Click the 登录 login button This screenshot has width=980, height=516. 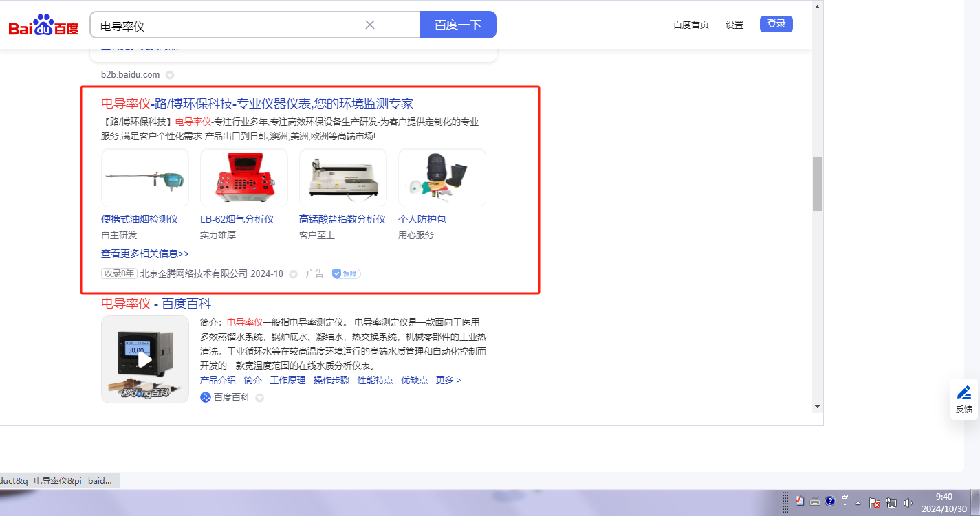776,24
